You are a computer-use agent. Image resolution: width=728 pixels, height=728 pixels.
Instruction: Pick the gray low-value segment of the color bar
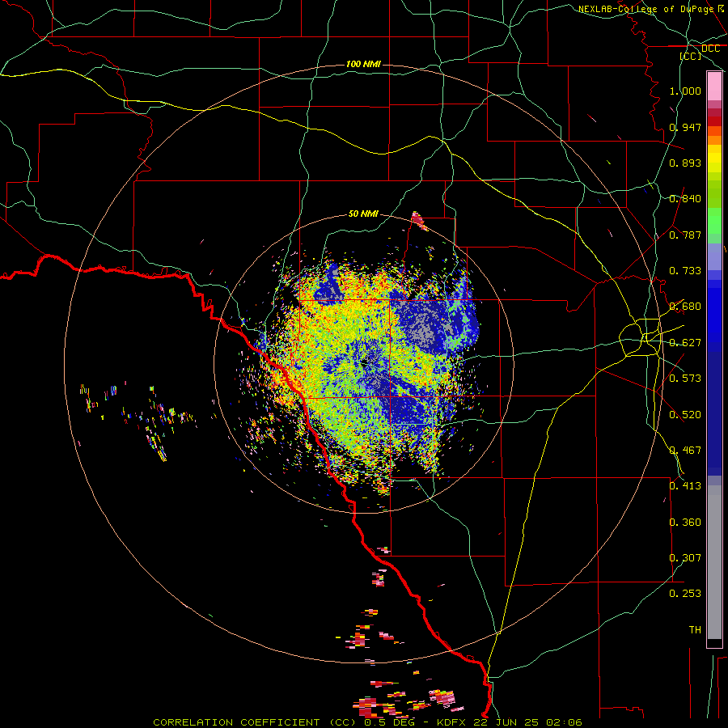714,562
